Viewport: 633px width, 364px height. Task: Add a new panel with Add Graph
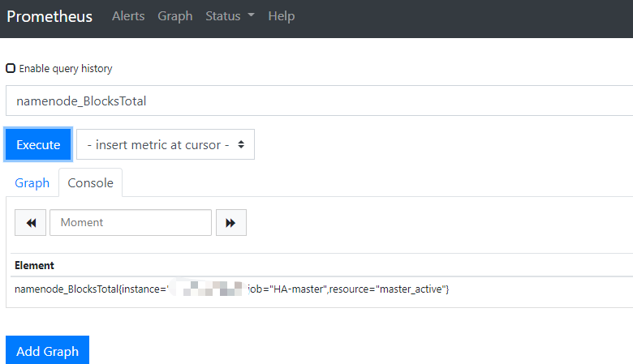(47, 350)
